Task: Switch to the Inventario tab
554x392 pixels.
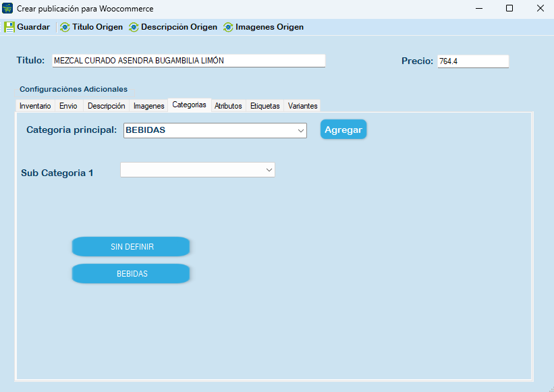Action: (35, 106)
